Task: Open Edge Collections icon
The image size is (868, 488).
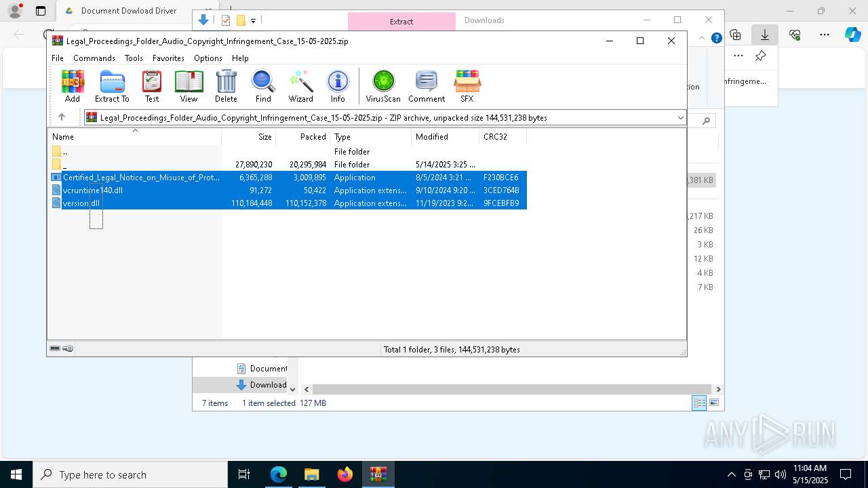Action: (x=735, y=35)
